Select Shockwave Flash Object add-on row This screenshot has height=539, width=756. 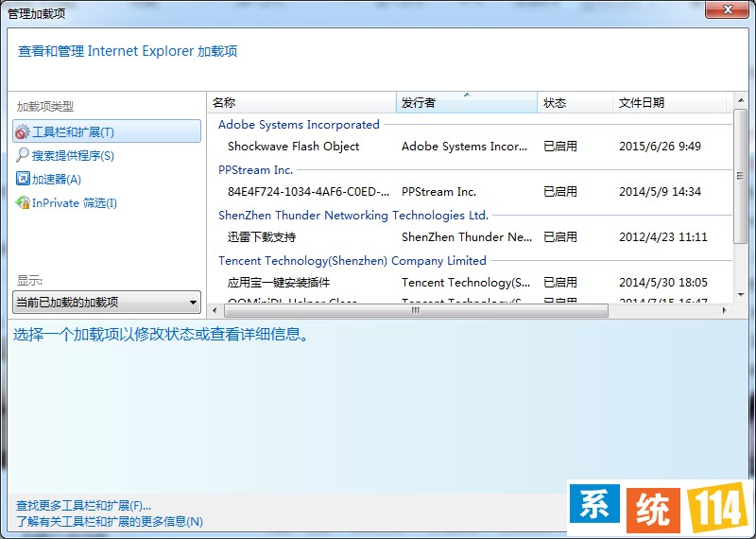[294, 147]
